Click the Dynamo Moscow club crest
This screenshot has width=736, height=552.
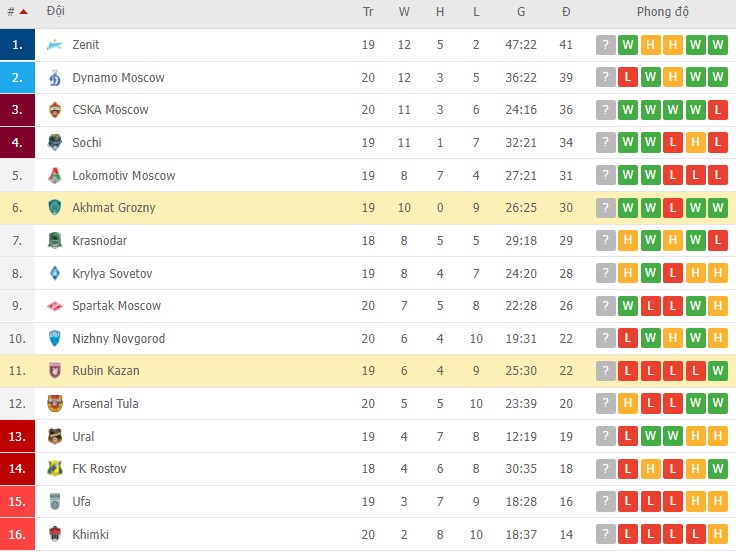pyautogui.click(x=54, y=78)
